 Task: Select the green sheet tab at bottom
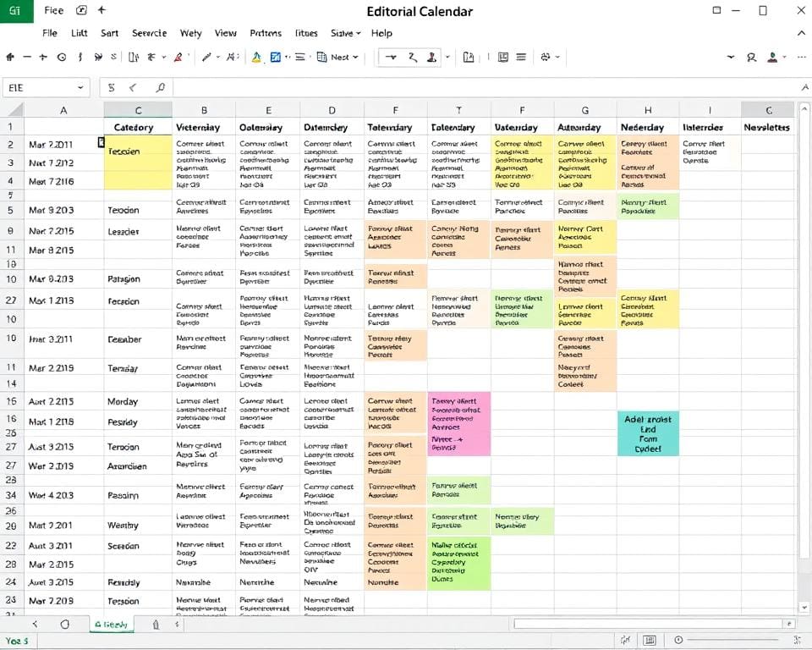click(x=111, y=625)
